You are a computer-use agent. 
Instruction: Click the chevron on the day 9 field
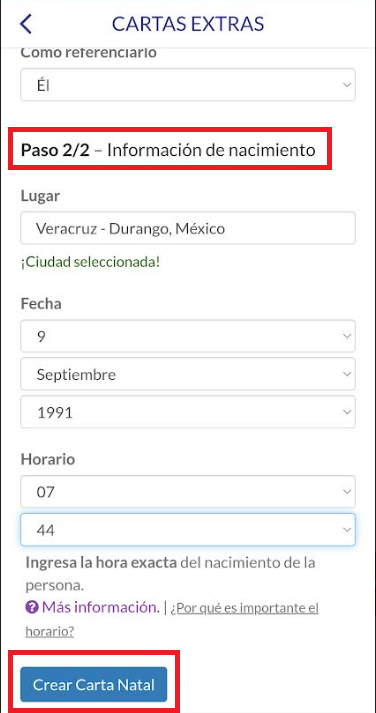pyautogui.click(x=347, y=336)
